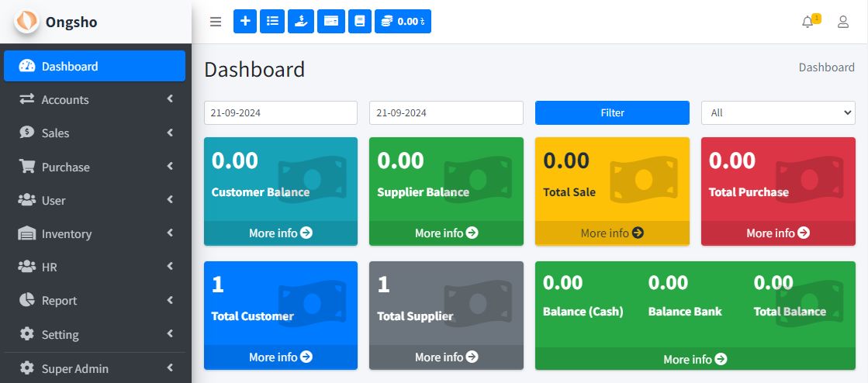The width and height of the screenshot is (868, 383).
Task: Open Dashboard in the sidebar
Action: 95,66
